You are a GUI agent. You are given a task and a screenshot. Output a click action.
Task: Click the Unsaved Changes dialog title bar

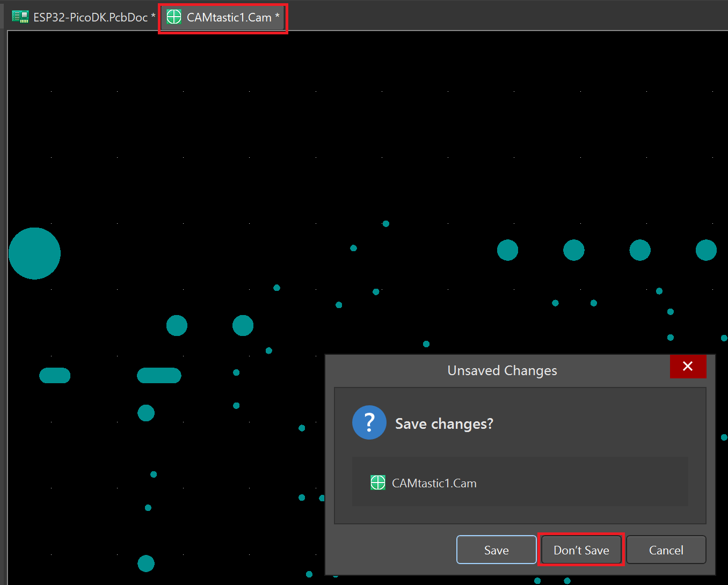502,371
